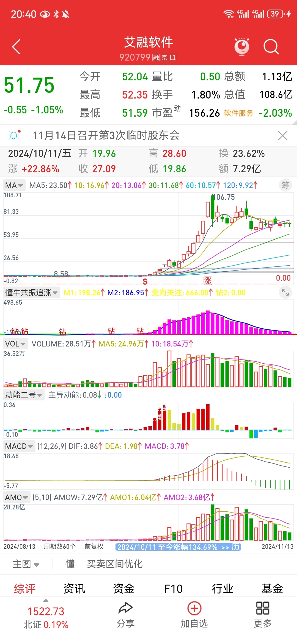Tap 买卖区间优化 button

[115, 564]
